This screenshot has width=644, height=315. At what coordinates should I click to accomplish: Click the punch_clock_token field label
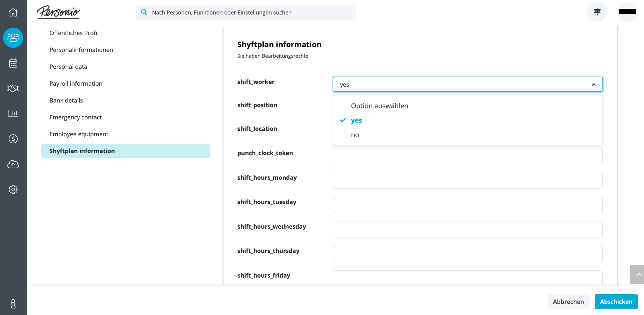(x=265, y=153)
